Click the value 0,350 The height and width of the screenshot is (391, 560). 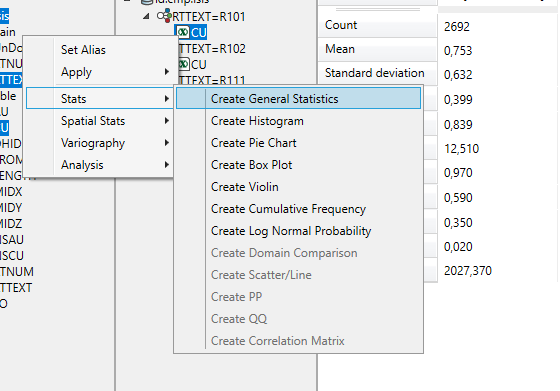click(x=458, y=223)
